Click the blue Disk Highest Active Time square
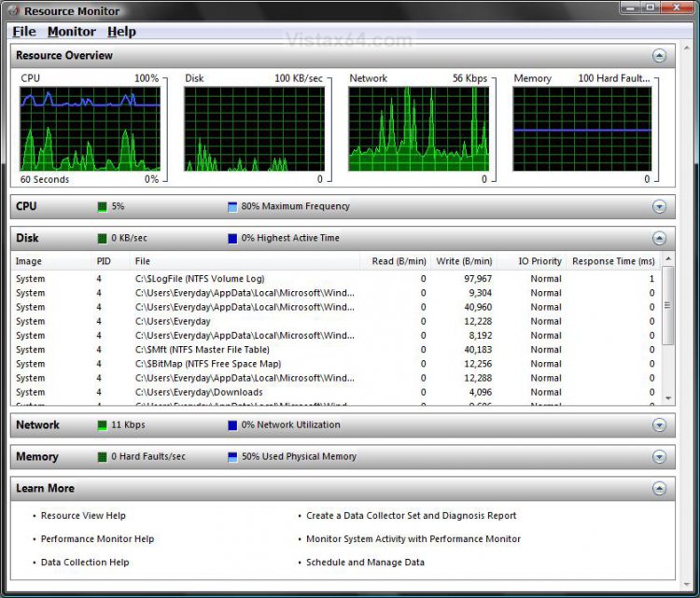This screenshot has height=598, width=700. point(232,239)
